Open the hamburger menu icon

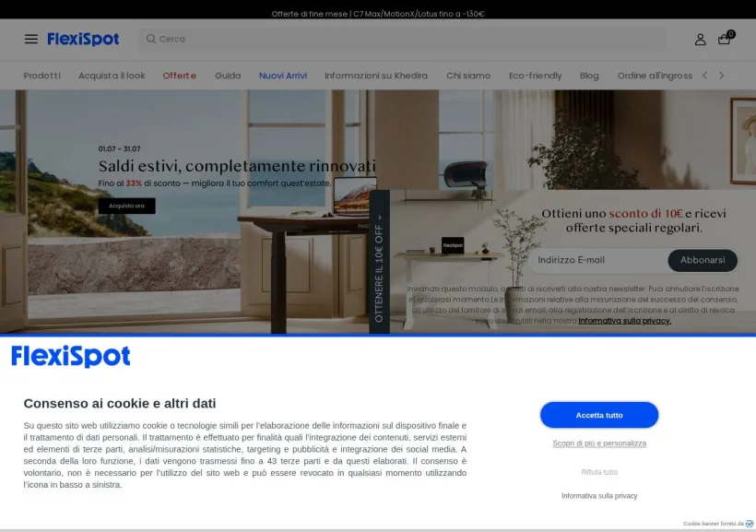coord(31,39)
